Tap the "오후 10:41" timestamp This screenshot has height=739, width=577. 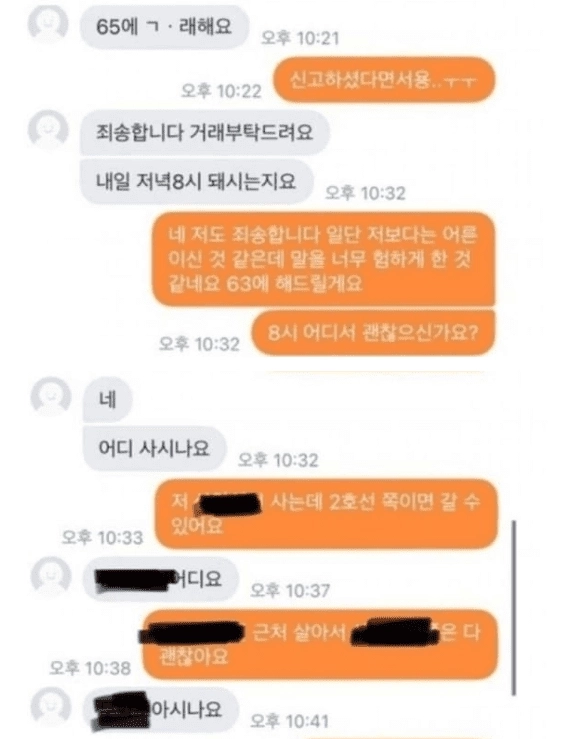(290, 721)
